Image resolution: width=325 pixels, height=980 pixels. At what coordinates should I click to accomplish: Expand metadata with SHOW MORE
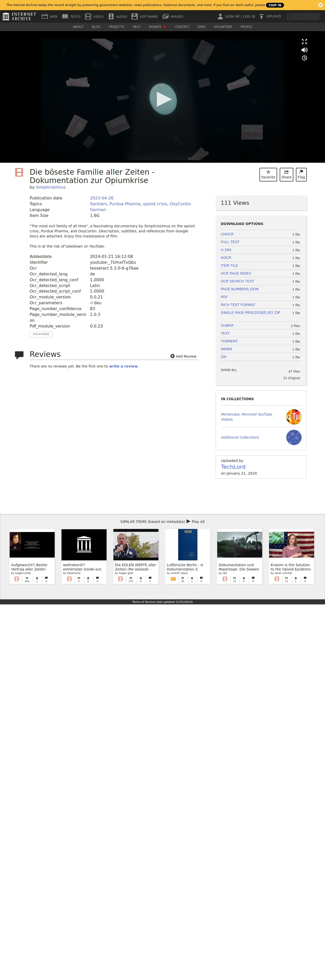point(41,334)
